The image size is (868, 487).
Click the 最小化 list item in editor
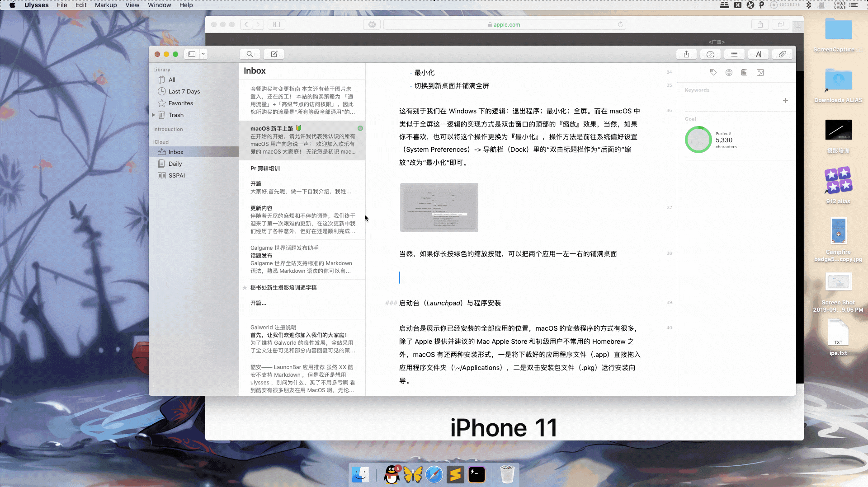click(425, 73)
